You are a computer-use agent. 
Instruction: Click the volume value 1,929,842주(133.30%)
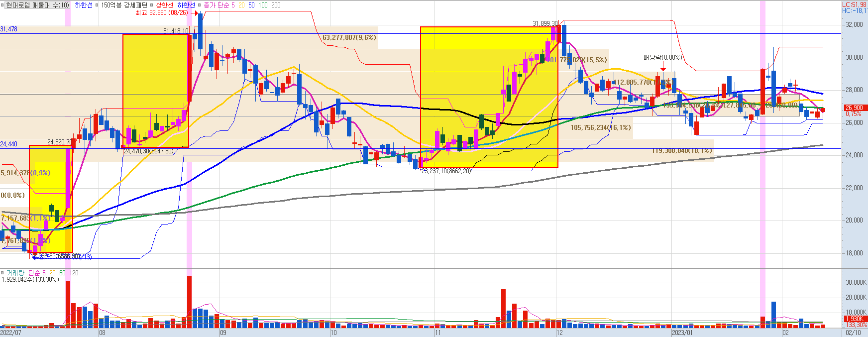pos(30,279)
